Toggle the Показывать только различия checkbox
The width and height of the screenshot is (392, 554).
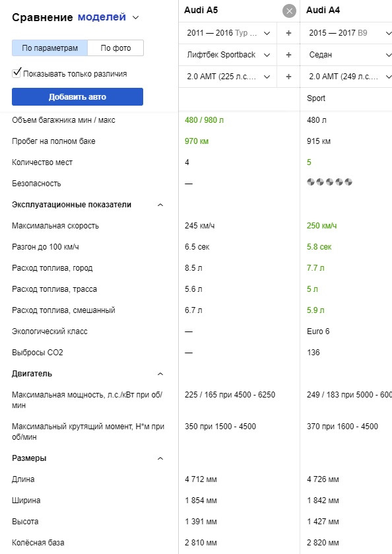[x=16, y=73]
